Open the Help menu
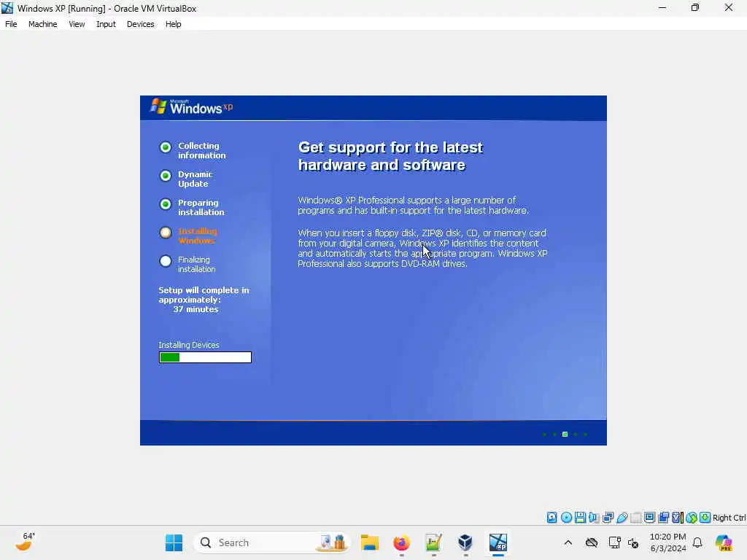Screen dimensions: 747x560 (174, 24)
